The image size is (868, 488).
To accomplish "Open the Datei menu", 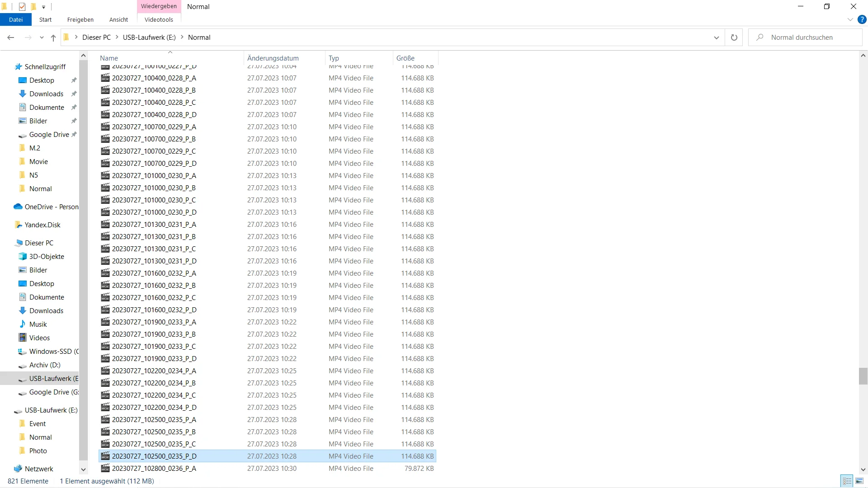I will click(x=16, y=19).
